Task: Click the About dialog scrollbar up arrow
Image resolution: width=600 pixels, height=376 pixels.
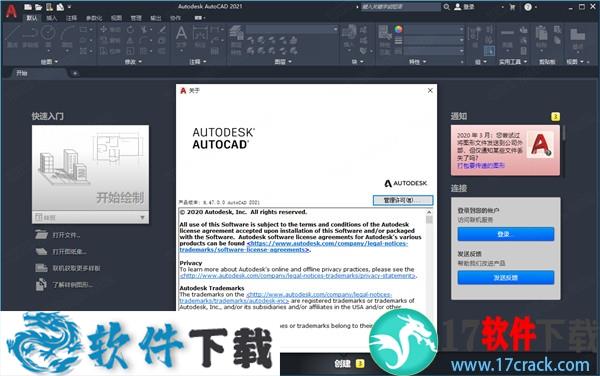Action: point(429,212)
